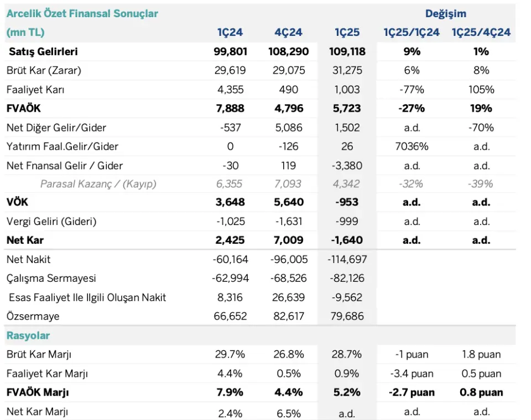Select the value -114,697
The image size is (531, 420).
pyautogui.click(x=347, y=259)
